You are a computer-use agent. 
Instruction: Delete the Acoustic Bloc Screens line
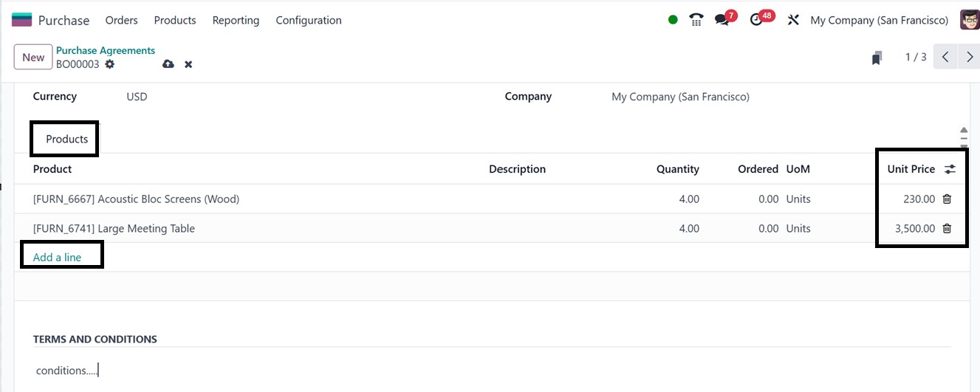point(947,199)
